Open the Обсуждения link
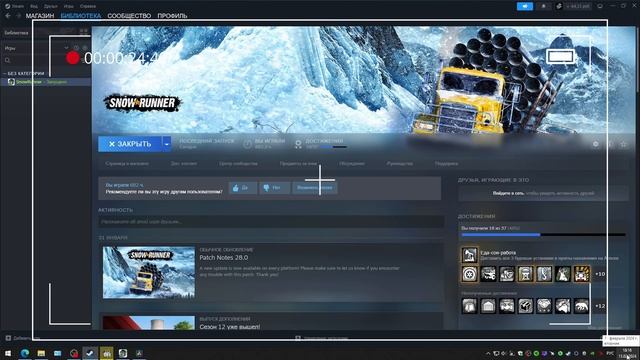Viewport: 640px width, 360px height. click(x=352, y=164)
